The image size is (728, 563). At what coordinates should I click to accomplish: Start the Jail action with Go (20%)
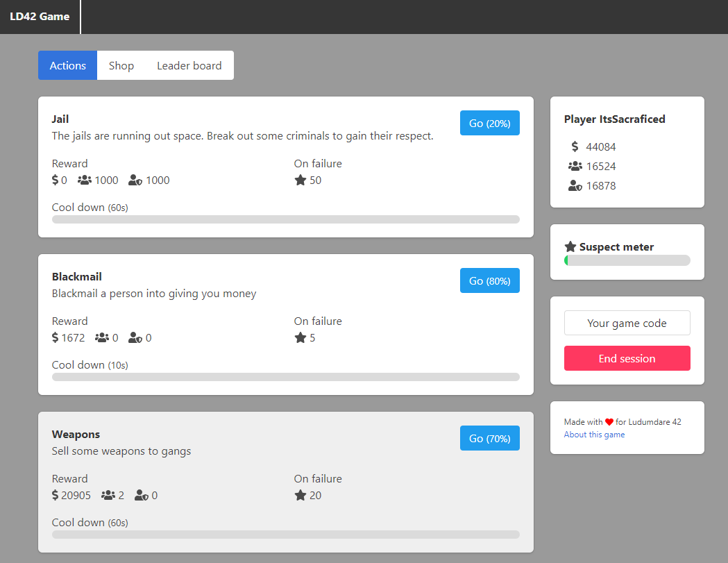point(490,123)
